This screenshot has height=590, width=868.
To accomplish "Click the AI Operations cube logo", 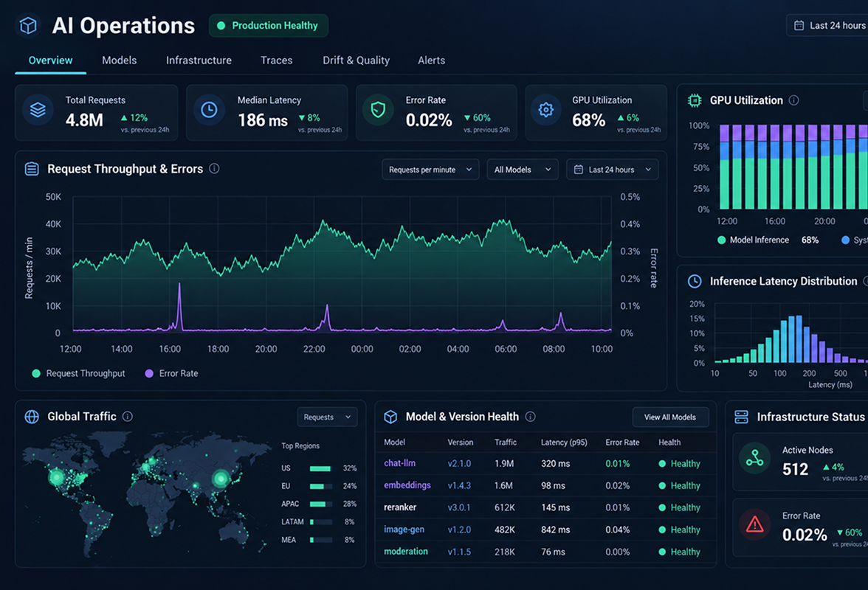I will point(28,25).
